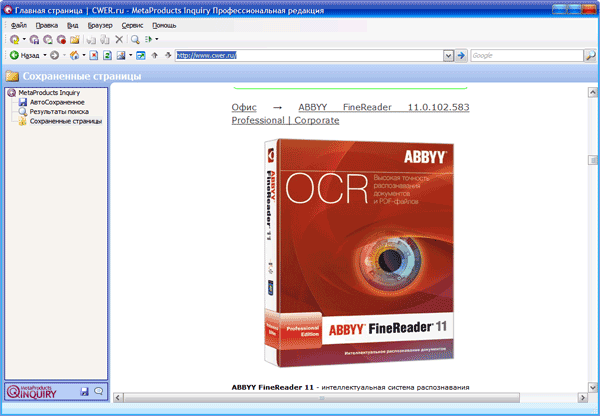Click the magnifier search icon in top toolbar
600x416 pixels.
coord(135,39)
